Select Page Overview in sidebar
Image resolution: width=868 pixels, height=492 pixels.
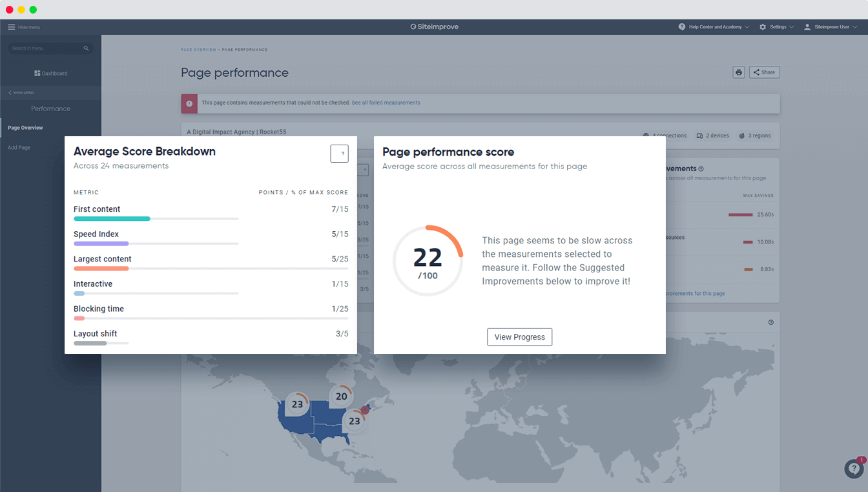click(25, 128)
